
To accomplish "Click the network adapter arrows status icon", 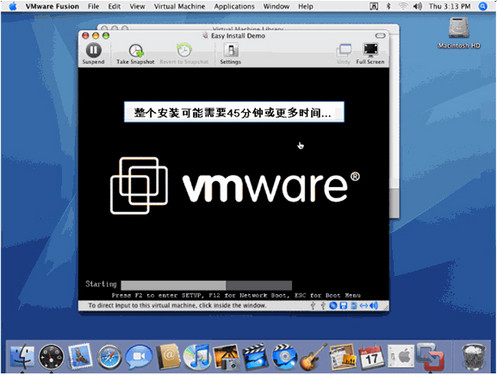I will click(x=363, y=305).
